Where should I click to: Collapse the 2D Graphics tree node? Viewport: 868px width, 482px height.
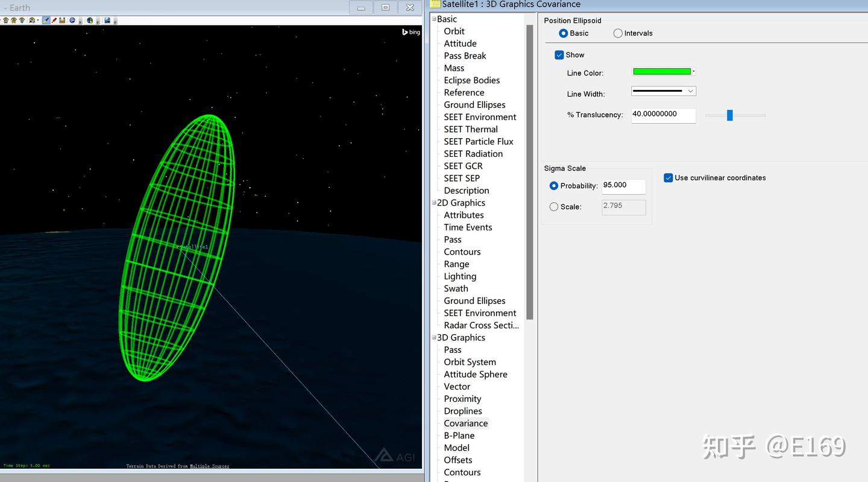434,203
